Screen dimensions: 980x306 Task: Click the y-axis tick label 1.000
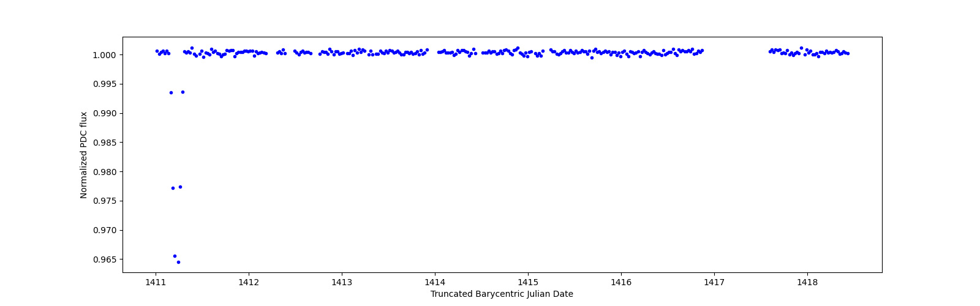point(105,55)
